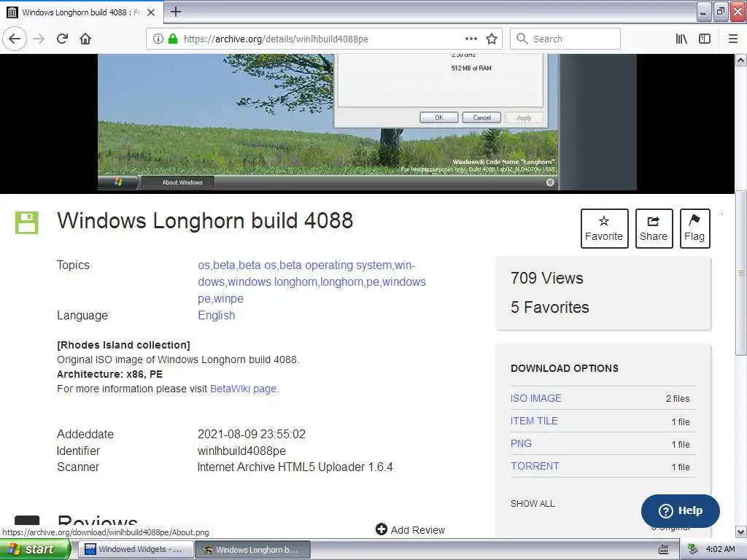Click the DOWNLOAD OPTIONS heading
This screenshot has width=747, height=560.
pos(565,368)
